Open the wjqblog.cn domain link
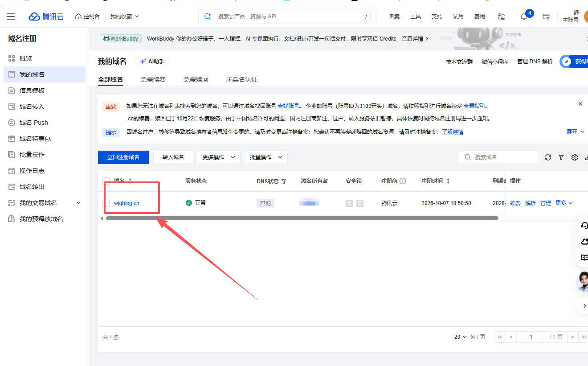 click(127, 203)
